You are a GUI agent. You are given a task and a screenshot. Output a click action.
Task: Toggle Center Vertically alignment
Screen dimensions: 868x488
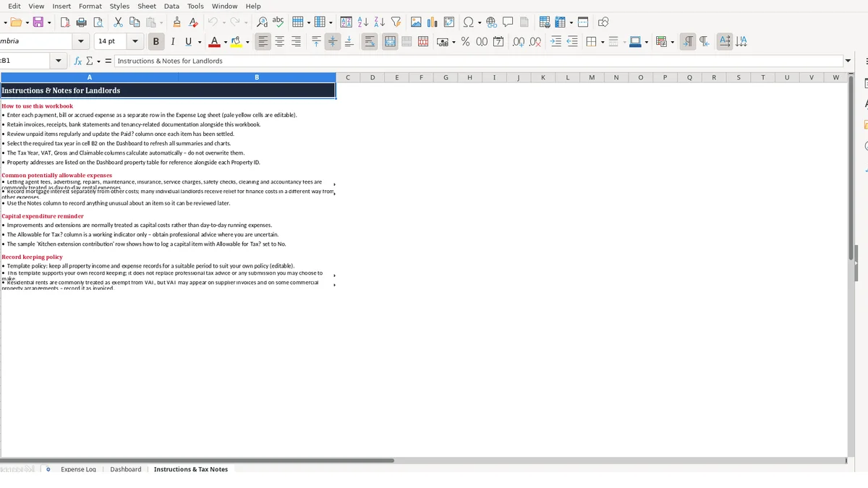[x=333, y=42]
